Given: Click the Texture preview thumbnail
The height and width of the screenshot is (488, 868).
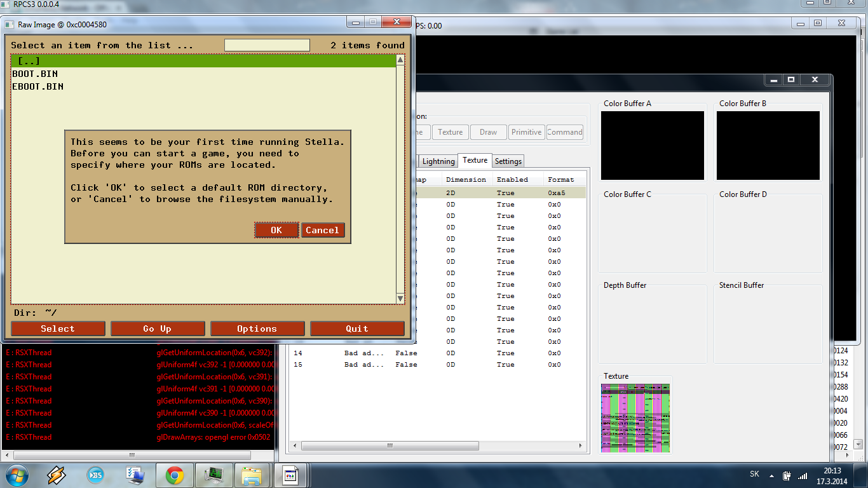Looking at the screenshot, I should click(635, 418).
